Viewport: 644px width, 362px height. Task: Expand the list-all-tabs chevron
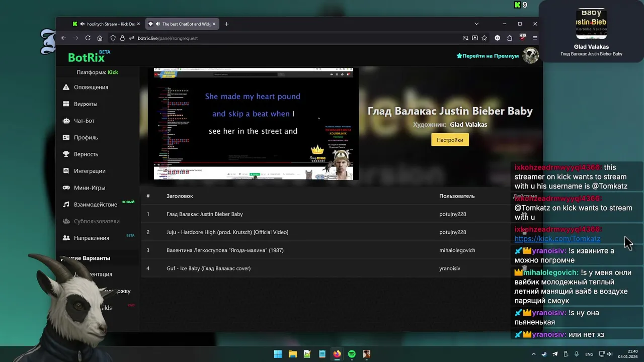(476, 24)
